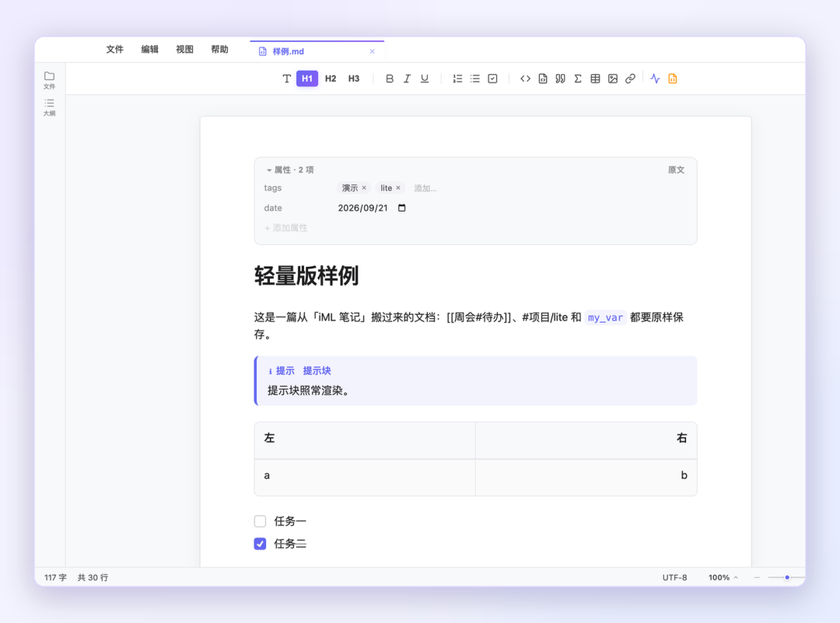Click the tags property name
840x623 pixels.
tap(273, 188)
